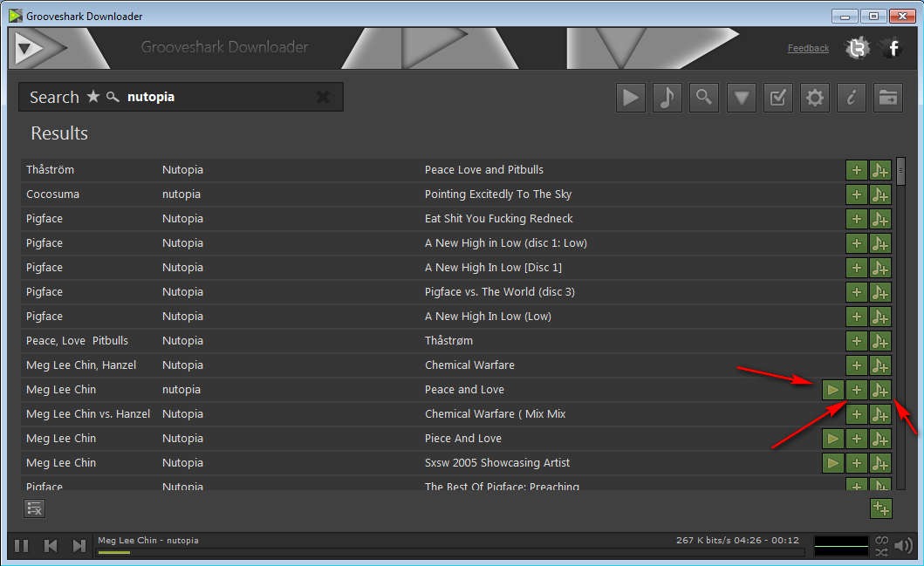Image resolution: width=924 pixels, height=566 pixels.
Task: Click the playback progress bar
Action: [x=451, y=552]
